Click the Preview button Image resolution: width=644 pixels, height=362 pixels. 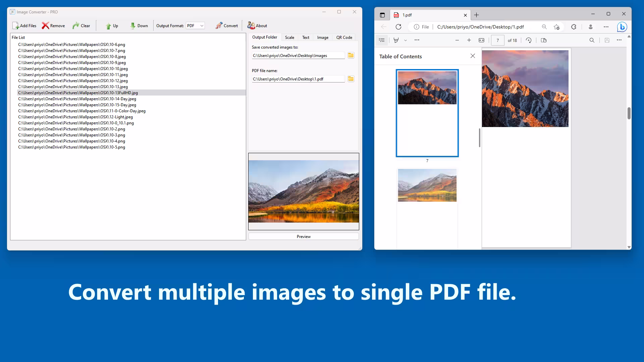(304, 237)
